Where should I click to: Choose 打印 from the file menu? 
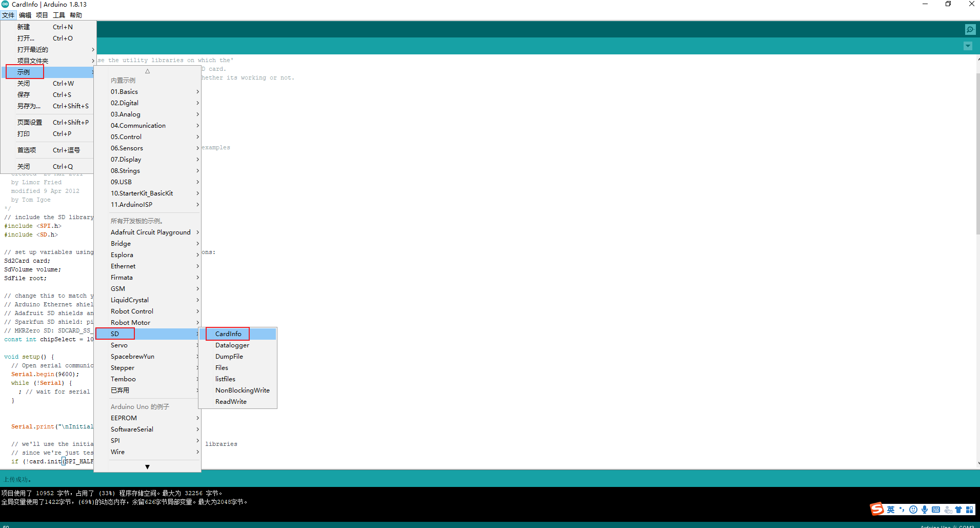pyautogui.click(x=48, y=133)
